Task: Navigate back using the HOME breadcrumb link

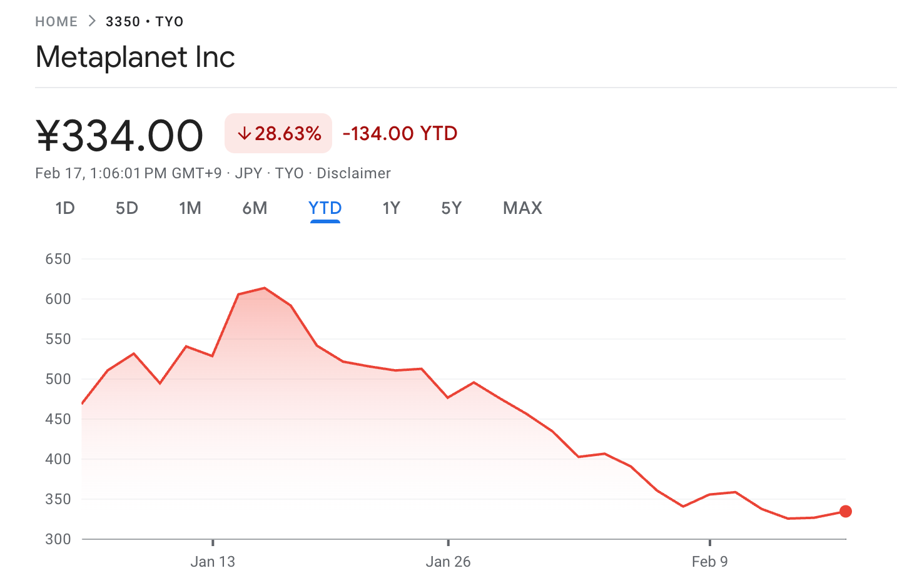Action: (56, 20)
